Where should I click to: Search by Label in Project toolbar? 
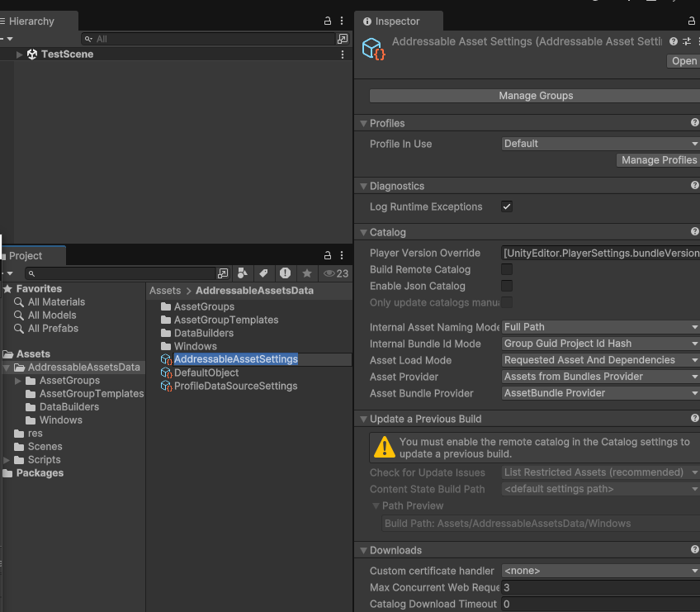(263, 273)
